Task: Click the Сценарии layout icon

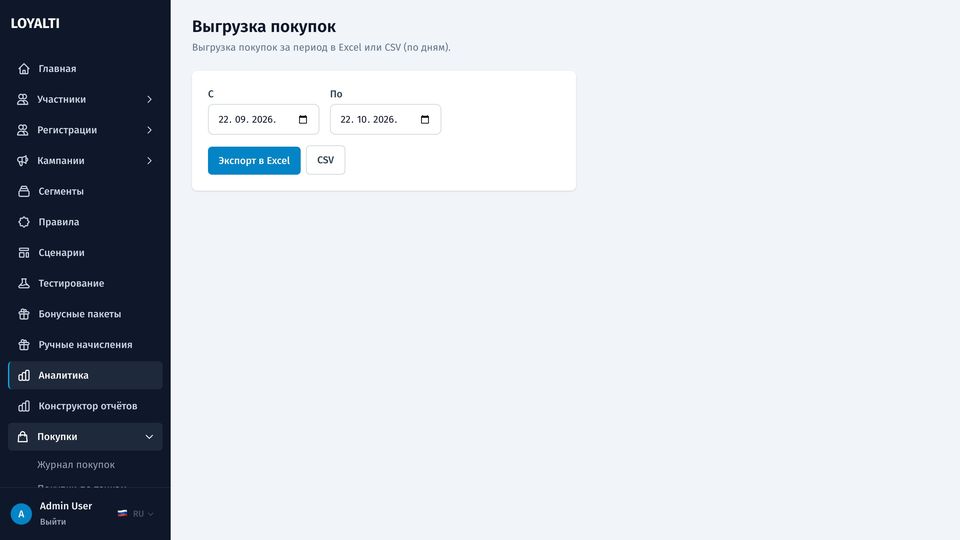Action: coord(24,252)
